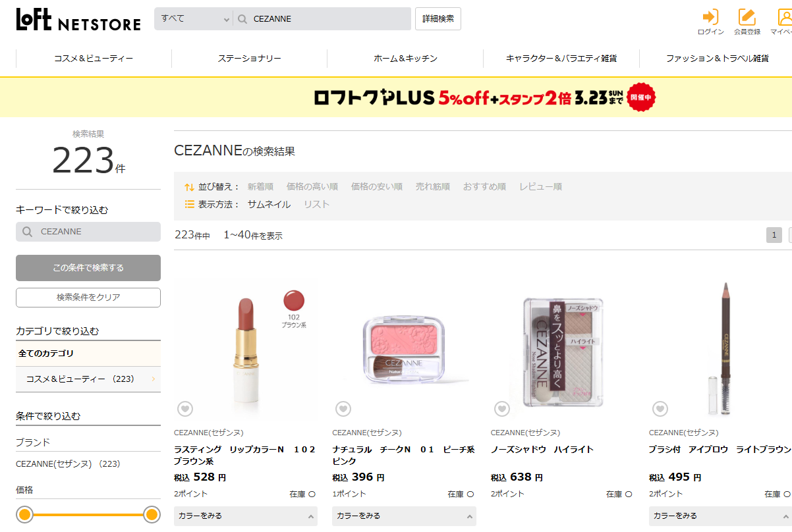Sort by レビュー順
Viewport: 792px width, 532px height.
[x=540, y=187]
